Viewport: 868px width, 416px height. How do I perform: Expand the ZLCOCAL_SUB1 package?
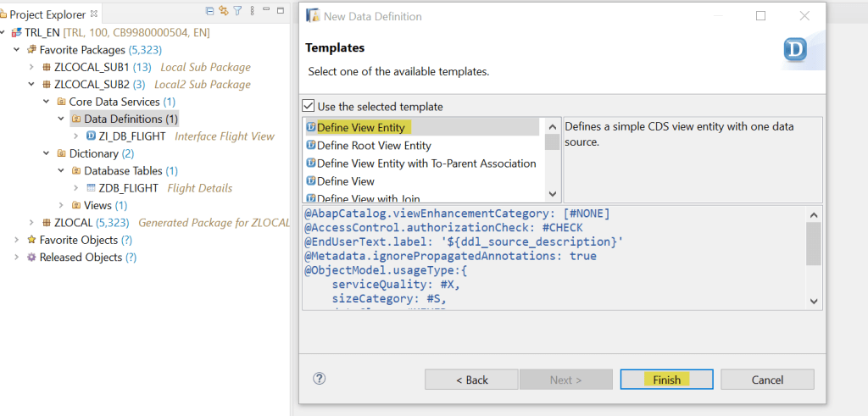pos(31,67)
